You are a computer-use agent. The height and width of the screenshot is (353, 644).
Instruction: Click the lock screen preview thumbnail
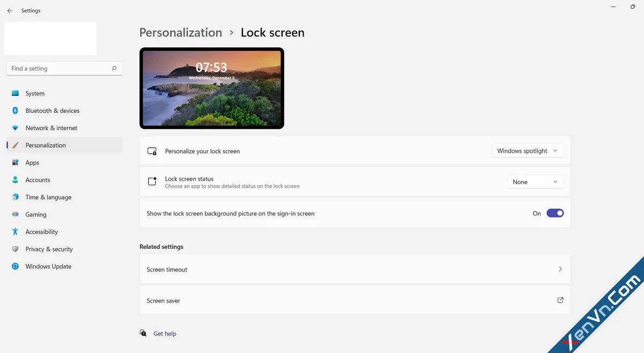211,88
